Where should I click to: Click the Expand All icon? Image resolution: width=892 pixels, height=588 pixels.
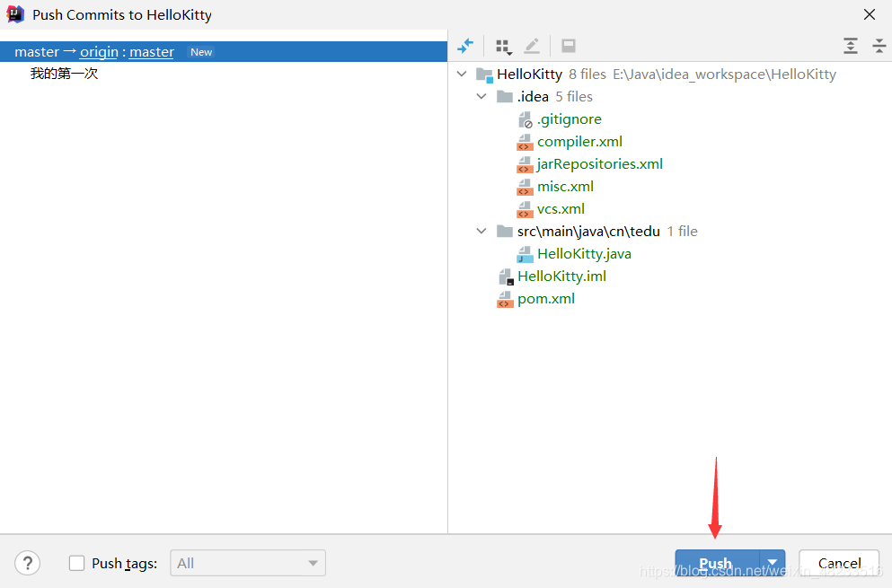tap(851, 46)
